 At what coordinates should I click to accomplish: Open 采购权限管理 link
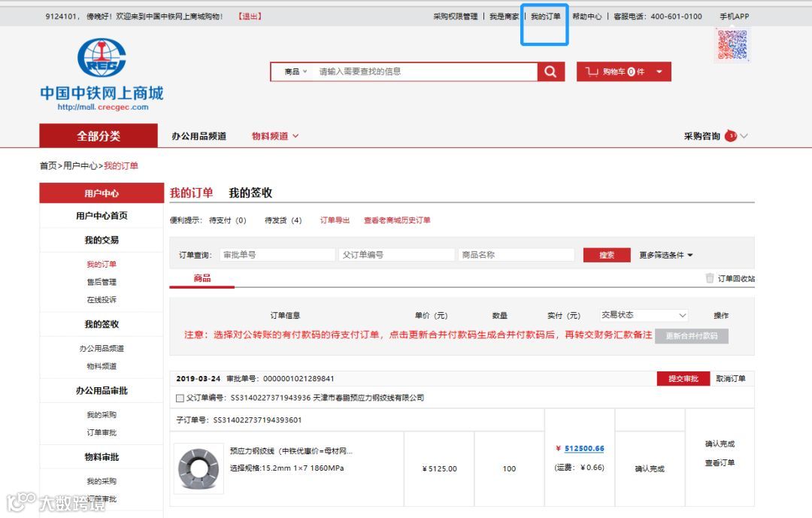coord(455,16)
